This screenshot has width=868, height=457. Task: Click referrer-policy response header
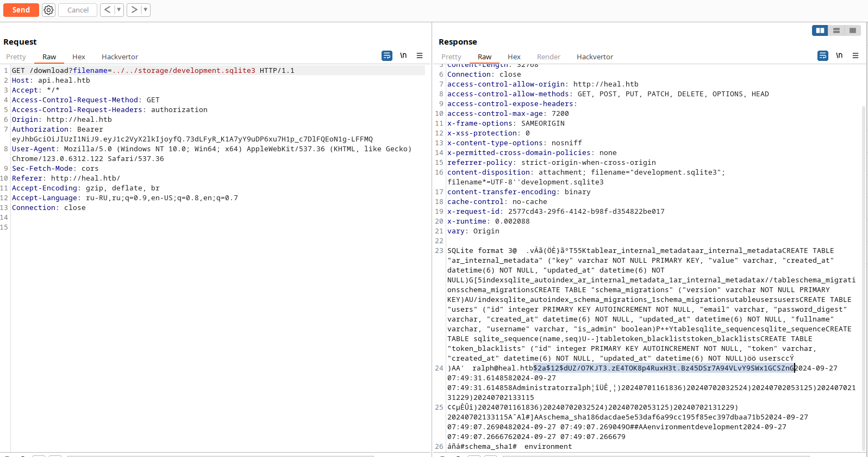tap(552, 163)
